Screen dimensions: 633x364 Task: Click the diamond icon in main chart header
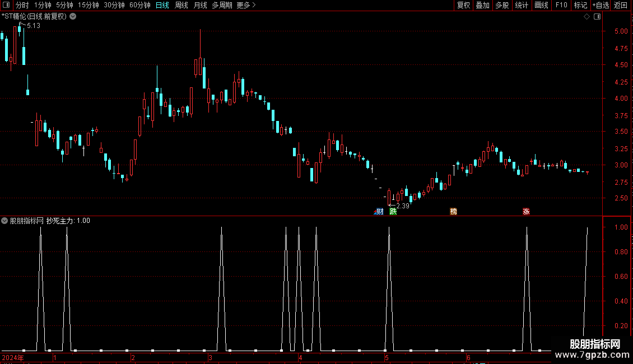[587, 17]
